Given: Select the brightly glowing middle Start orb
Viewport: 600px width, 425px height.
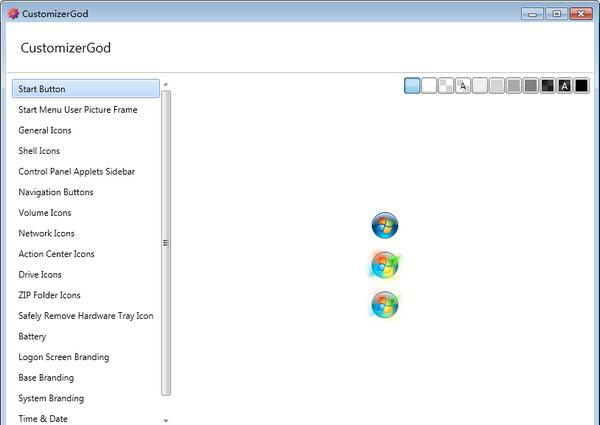Looking at the screenshot, I should (x=385, y=265).
